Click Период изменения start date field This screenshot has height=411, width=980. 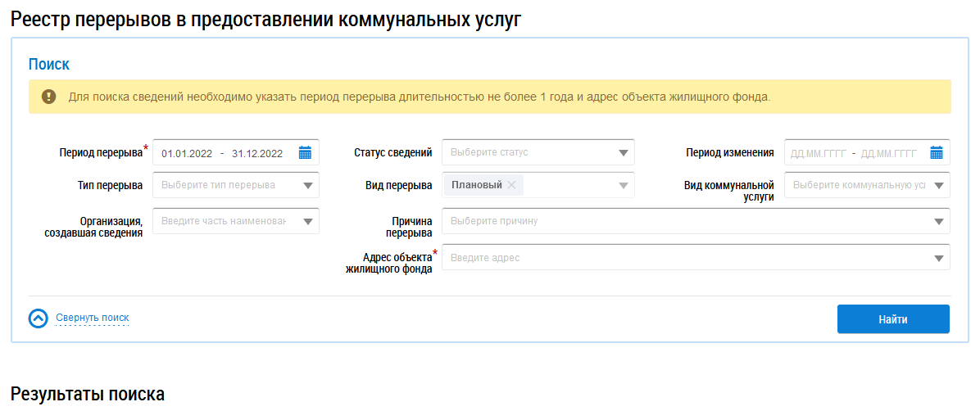tap(819, 153)
